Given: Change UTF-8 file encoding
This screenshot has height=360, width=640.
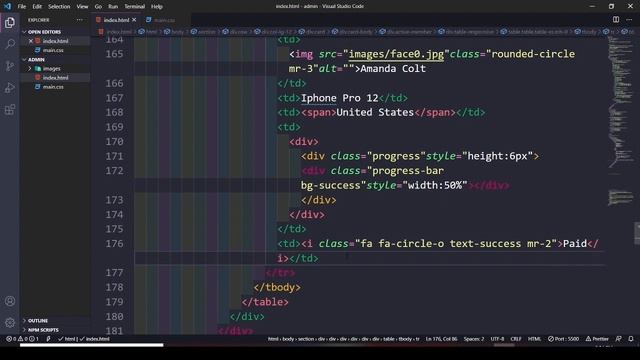Looking at the screenshot, I should [497, 339].
